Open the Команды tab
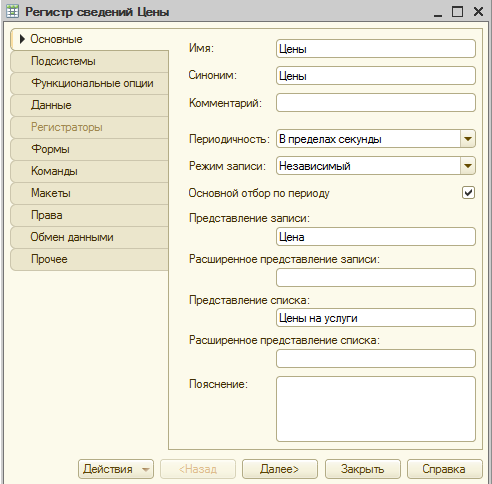492x484 pixels. point(89,171)
